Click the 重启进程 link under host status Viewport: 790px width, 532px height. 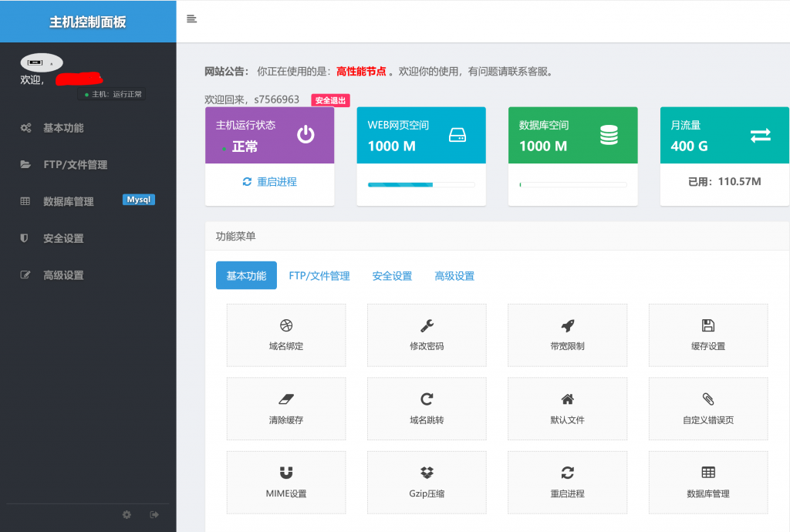[x=269, y=182]
